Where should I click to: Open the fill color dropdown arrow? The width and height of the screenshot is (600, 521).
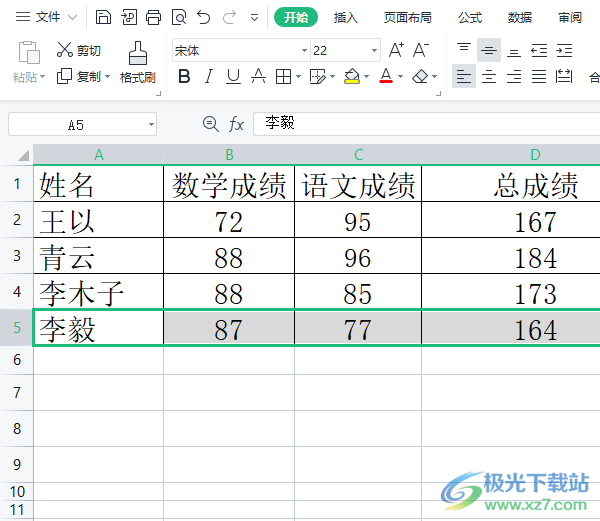366,77
